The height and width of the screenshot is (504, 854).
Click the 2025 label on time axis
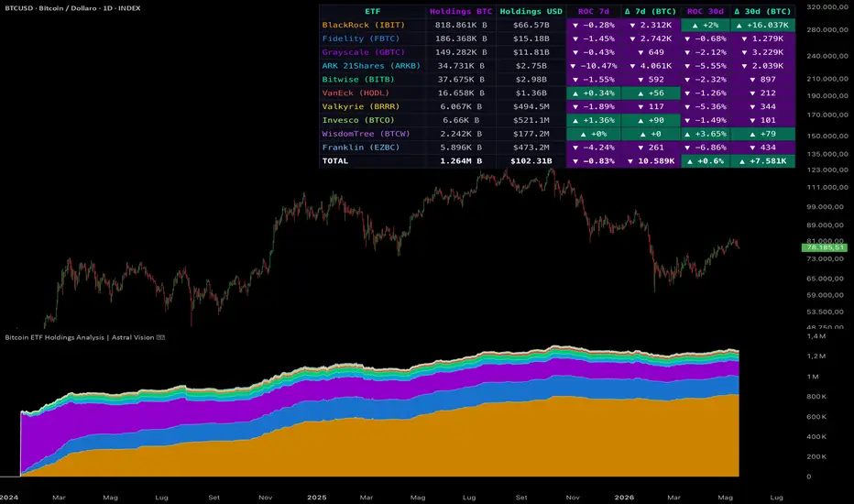tap(316, 498)
